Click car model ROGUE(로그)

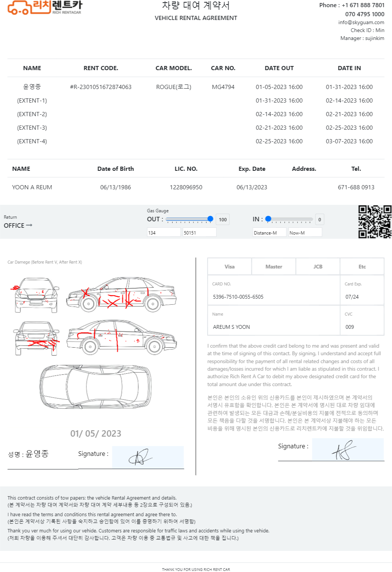[174, 87]
